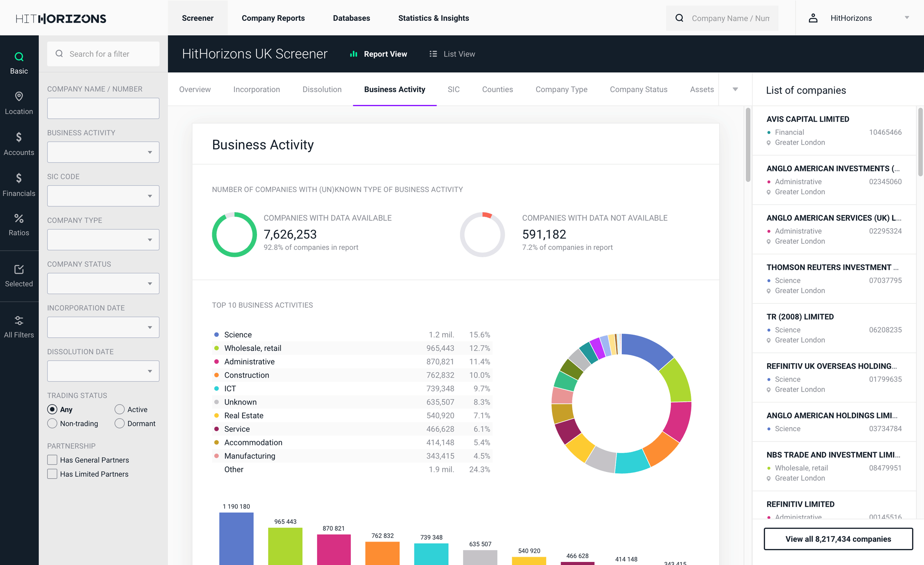Image resolution: width=924 pixels, height=565 pixels.
Task: Click the Selected checklist sidebar icon
Action: pyautogui.click(x=19, y=269)
